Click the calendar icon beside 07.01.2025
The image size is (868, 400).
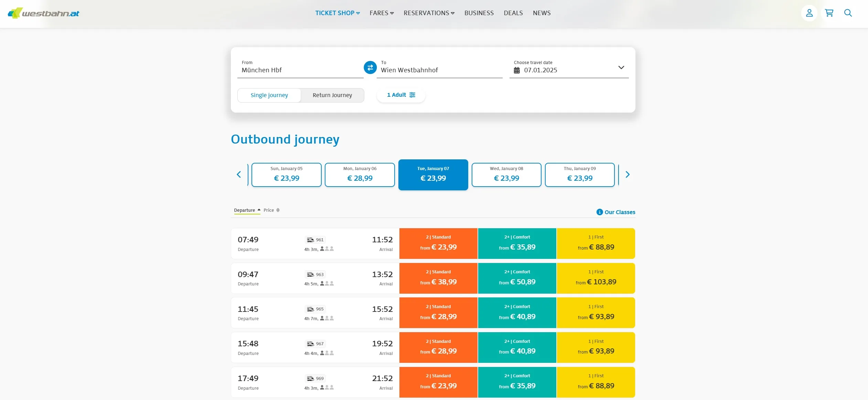coord(517,70)
